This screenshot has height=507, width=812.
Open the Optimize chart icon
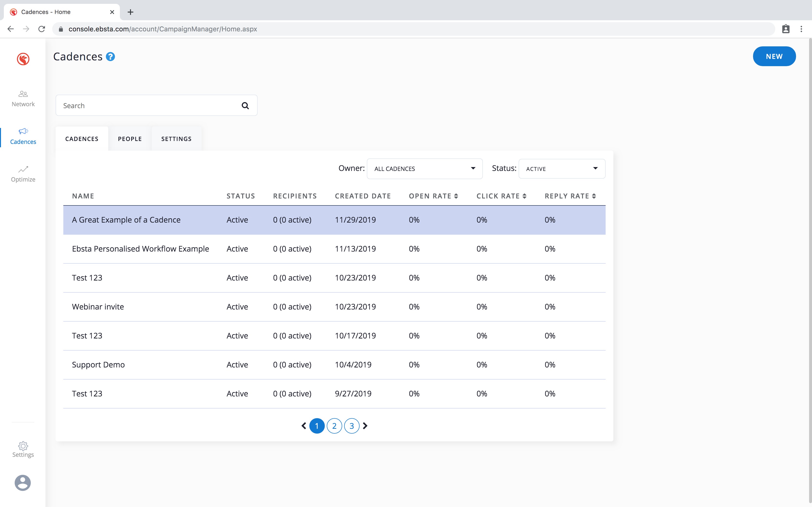(x=23, y=169)
